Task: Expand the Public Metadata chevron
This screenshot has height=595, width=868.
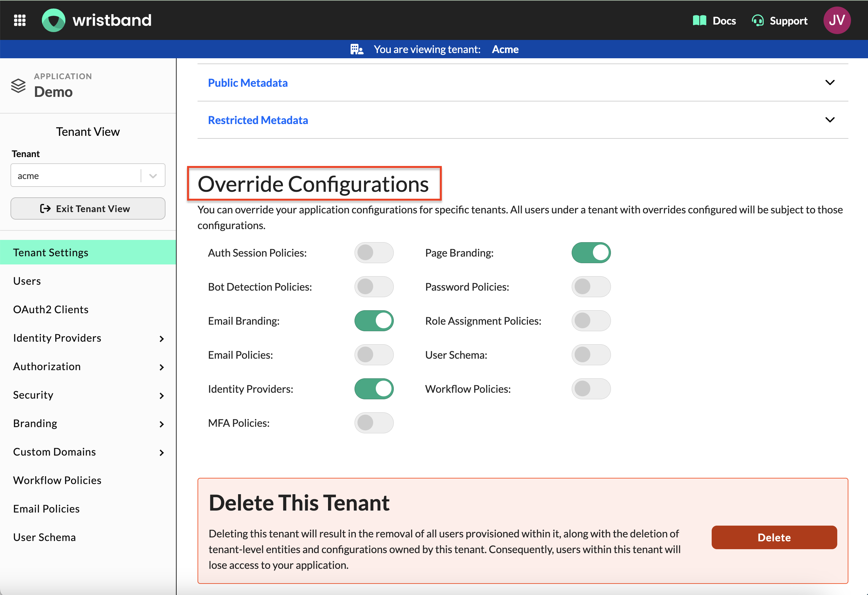Action: point(829,82)
